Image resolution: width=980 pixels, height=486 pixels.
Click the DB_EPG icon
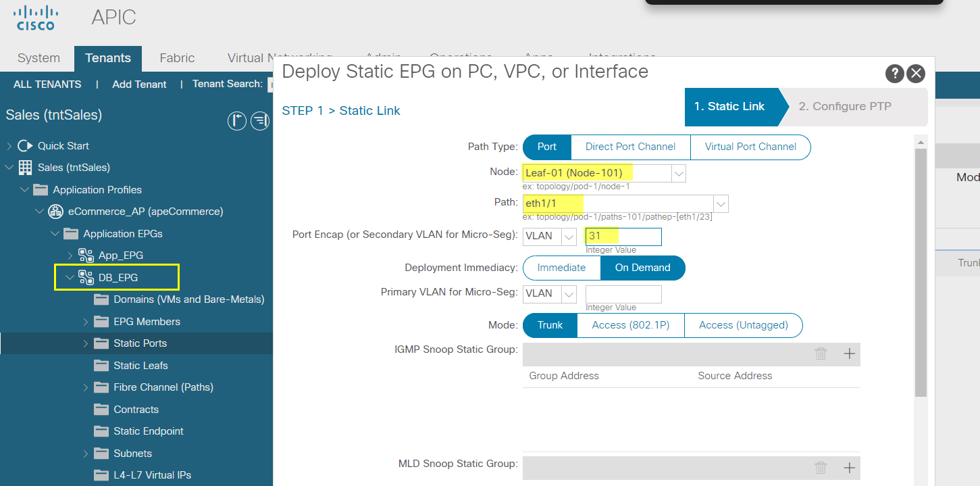(86, 277)
